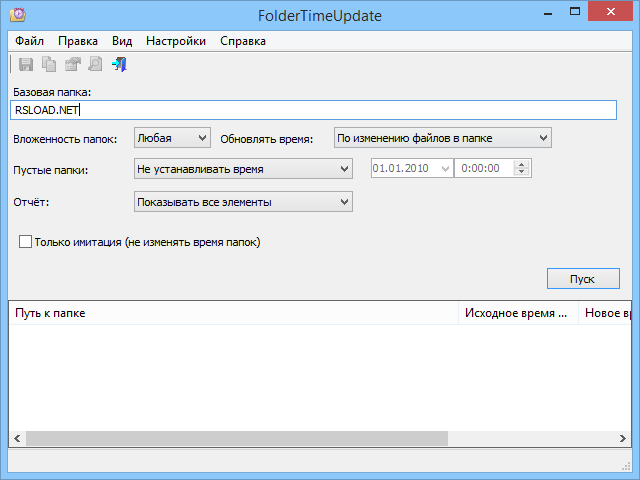Open the 01.01.2010 date picker dropdown
640x480 pixels.
pyautogui.click(x=445, y=169)
